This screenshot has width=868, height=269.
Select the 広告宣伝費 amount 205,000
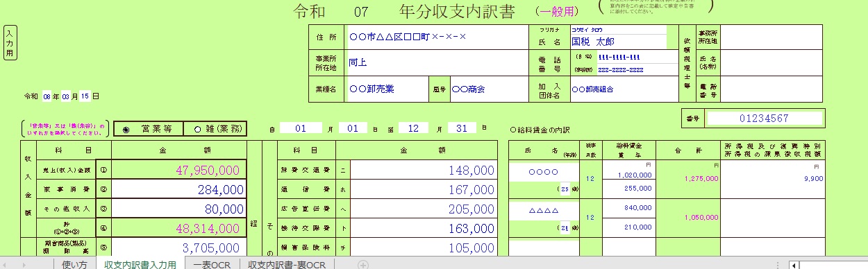tap(424, 209)
